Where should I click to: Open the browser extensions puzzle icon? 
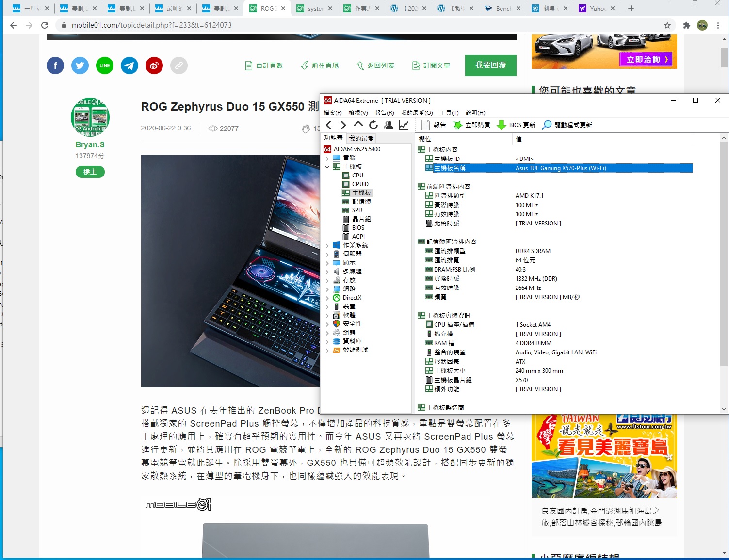pyautogui.click(x=686, y=25)
